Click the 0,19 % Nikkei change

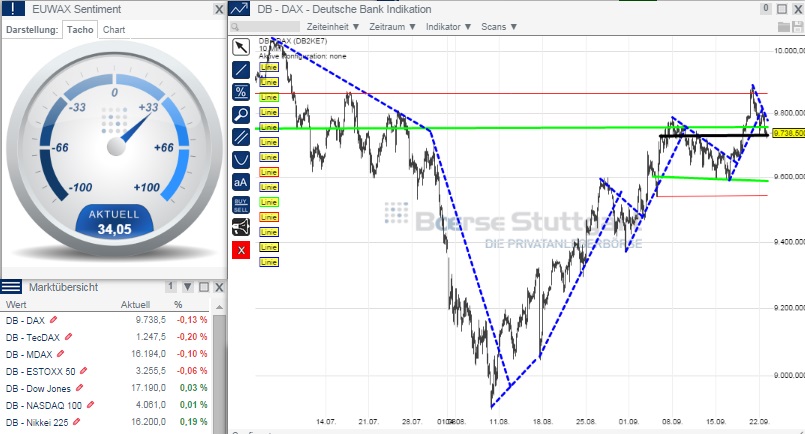[x=194, y=422]
